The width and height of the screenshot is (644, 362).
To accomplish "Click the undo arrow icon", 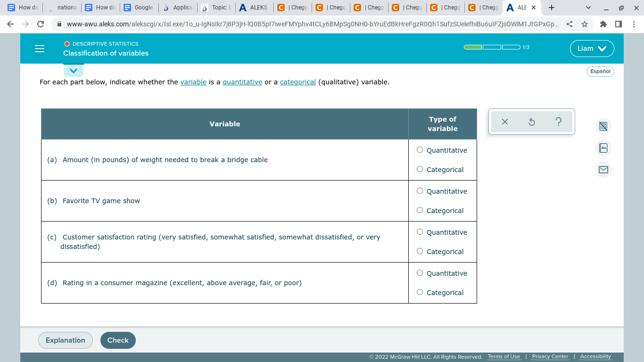I will tap(531, 122).
